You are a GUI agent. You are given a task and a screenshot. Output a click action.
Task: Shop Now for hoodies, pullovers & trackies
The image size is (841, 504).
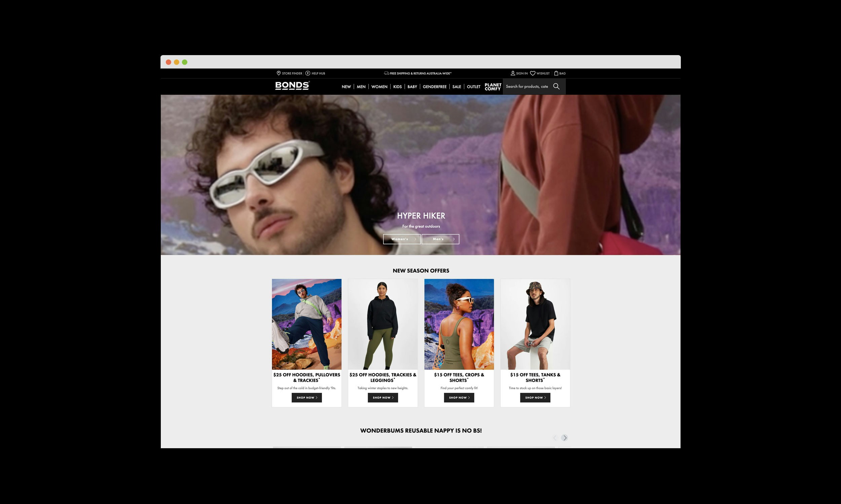306,397
